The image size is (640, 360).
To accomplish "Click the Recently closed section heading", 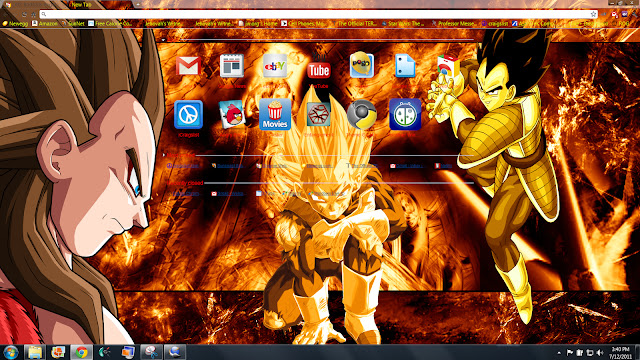I will [x=185, y=183].
